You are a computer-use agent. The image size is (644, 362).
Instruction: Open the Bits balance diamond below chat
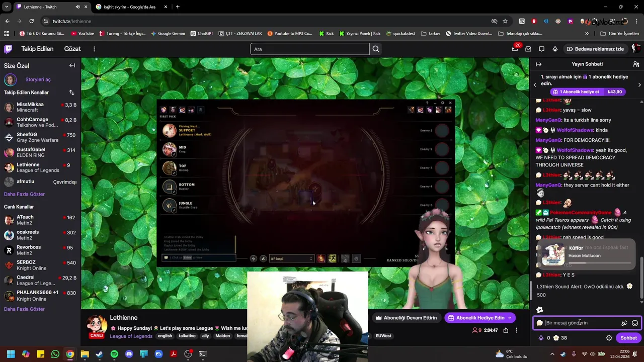click(x=541, y=338)
